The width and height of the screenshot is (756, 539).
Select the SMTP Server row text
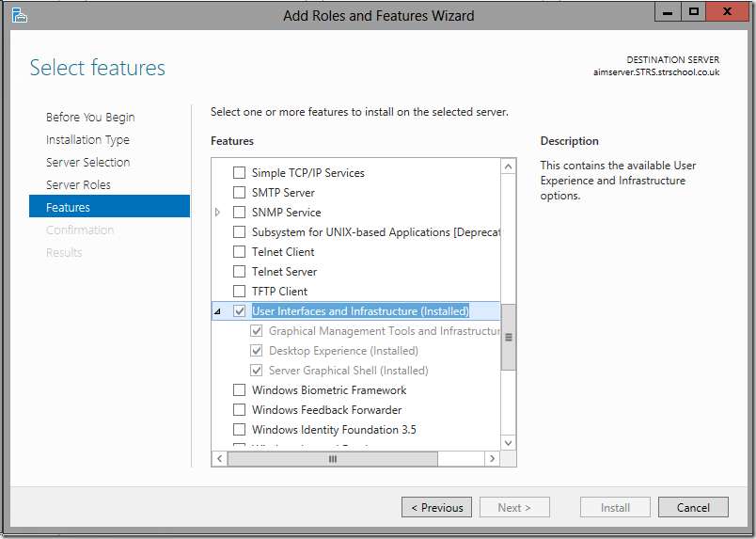tap(283, 193)
